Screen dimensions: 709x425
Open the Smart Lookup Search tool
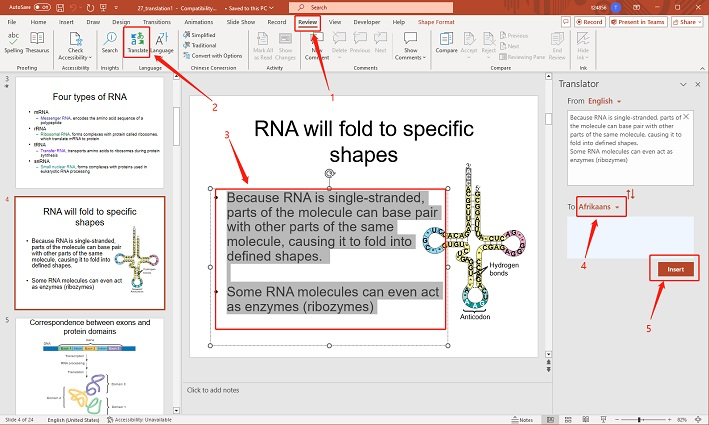click(109, 42)
